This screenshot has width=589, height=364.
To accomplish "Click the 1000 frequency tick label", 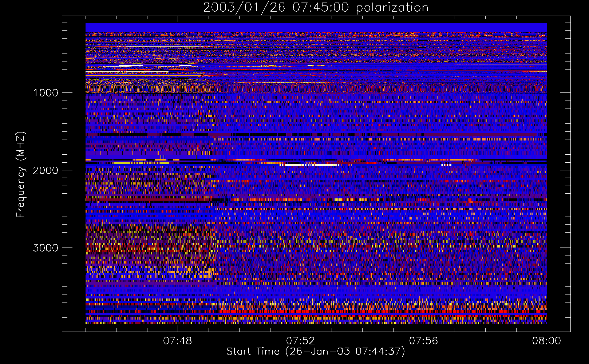I will pos(46,93).
